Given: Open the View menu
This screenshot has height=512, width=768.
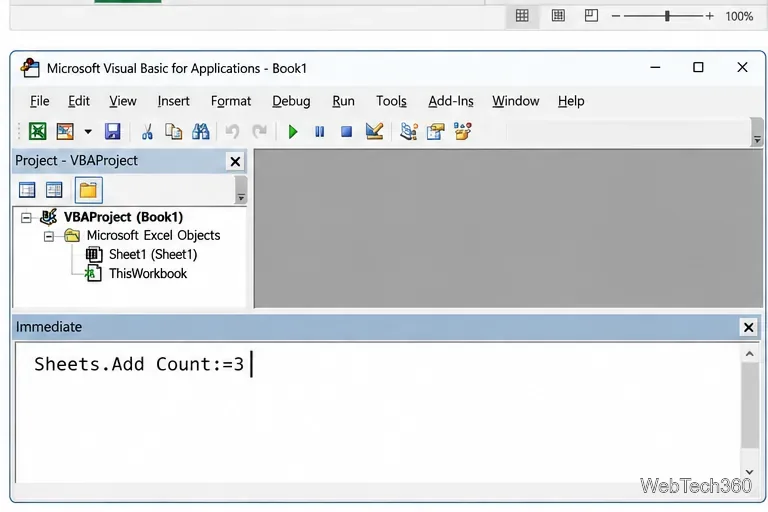Looking at the screenshot, I should 122,101.
